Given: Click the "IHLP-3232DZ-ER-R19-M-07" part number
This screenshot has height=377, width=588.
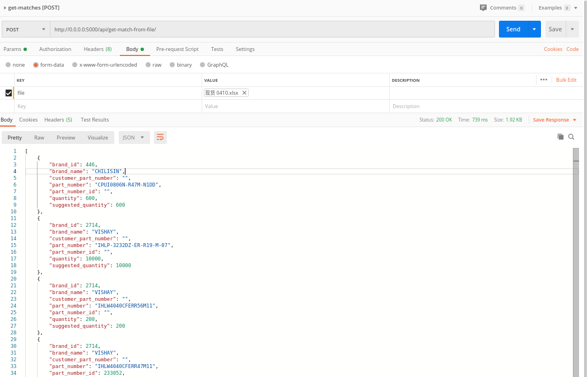Looking at the screenshot, I should pyautogui.click(x=133, y=245).
